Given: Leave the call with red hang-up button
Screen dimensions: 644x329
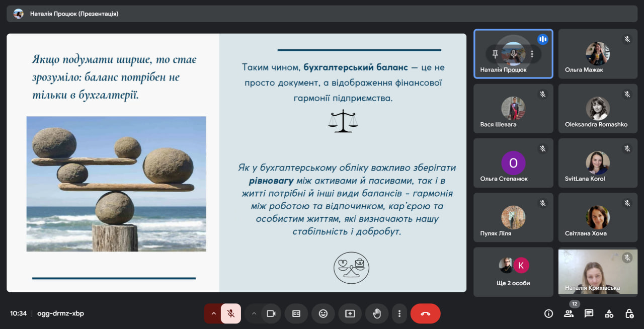Looking at the screenshot, I should click(x=425, y=313).
